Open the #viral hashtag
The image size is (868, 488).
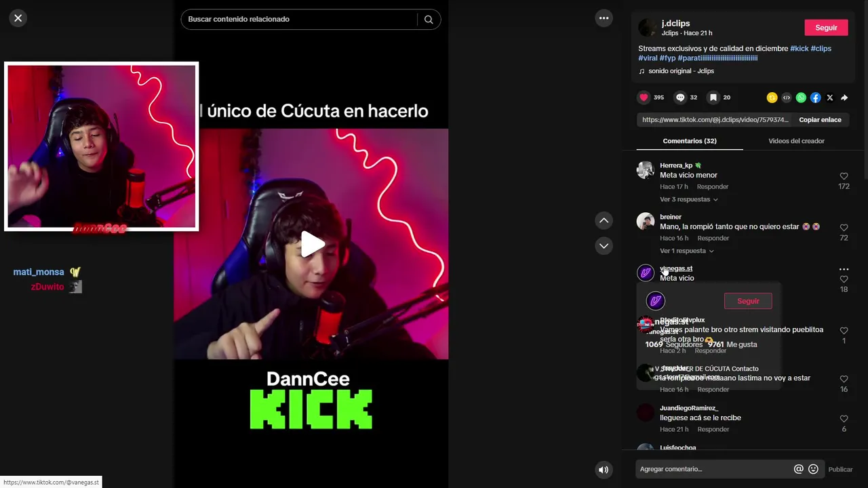coord(648,58)
